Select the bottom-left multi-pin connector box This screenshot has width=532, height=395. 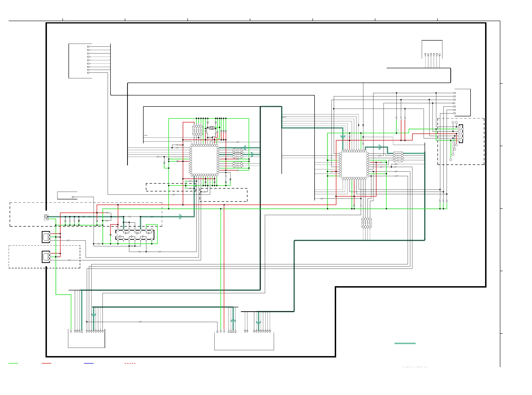click(87, 339)
